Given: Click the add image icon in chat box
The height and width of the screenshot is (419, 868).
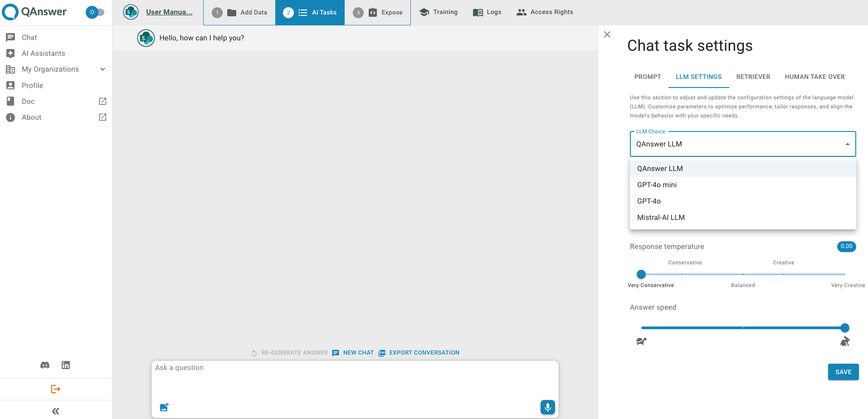Looking at the screenshot, I should click(x=164, y=407).
